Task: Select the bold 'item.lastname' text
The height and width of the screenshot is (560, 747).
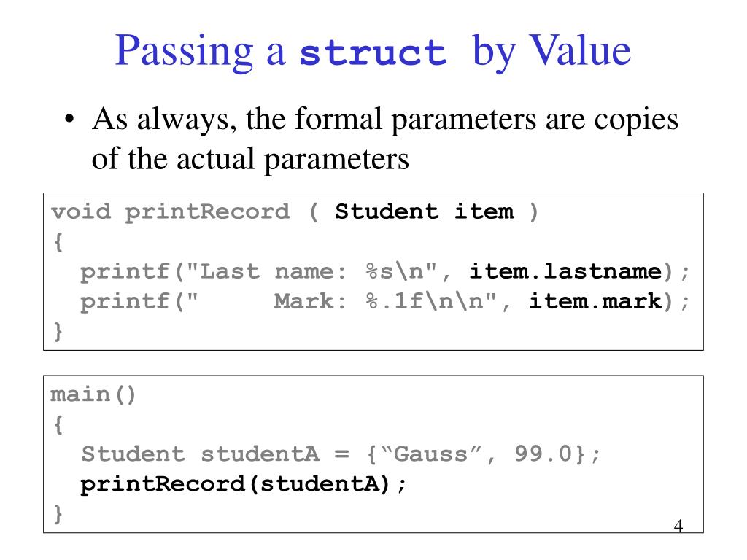Action: pyautogui.click(x=565, y=271)
